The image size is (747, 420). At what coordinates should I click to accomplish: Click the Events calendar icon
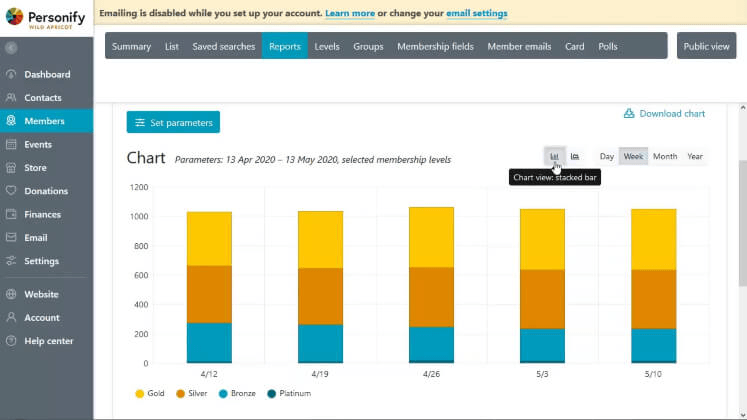tap(11, 144)
